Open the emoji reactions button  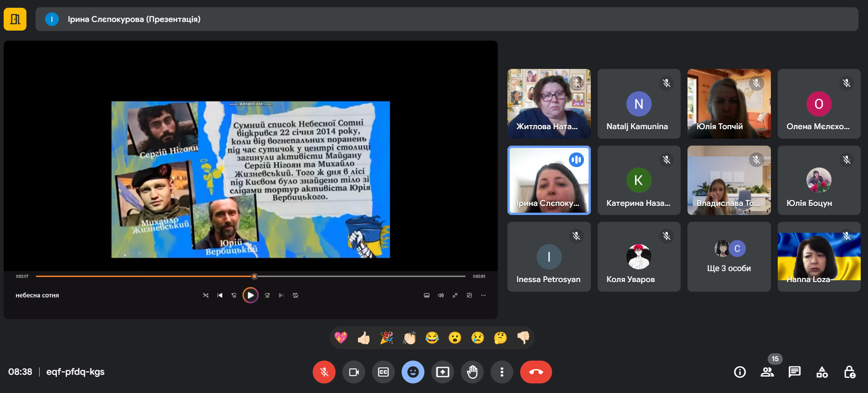tap(413, 372)
